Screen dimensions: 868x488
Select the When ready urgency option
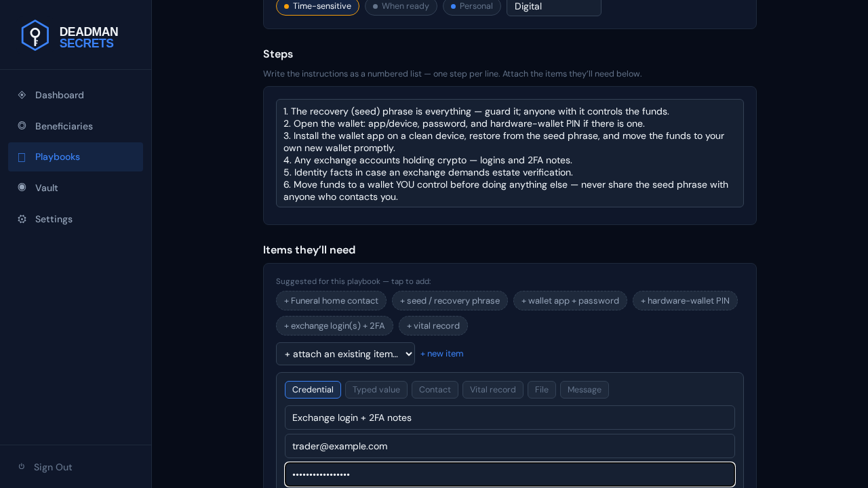(401, 6)
